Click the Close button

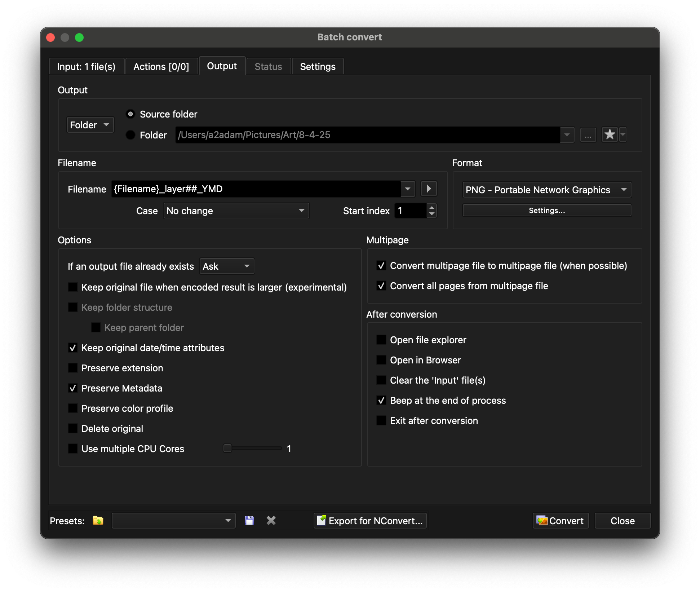point(623,521)
